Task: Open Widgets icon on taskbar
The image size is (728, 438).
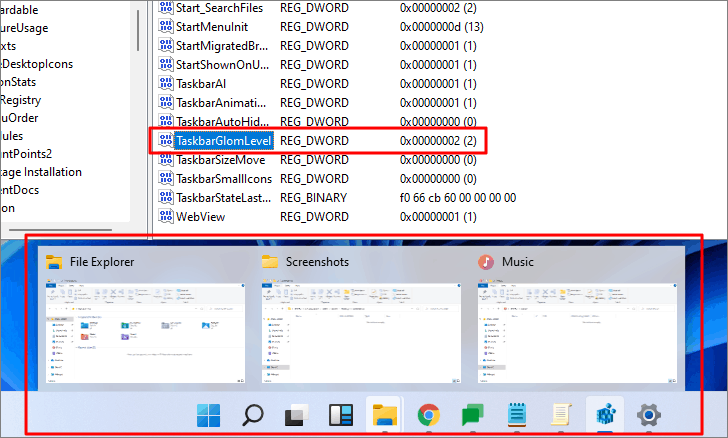Action: 341,415
